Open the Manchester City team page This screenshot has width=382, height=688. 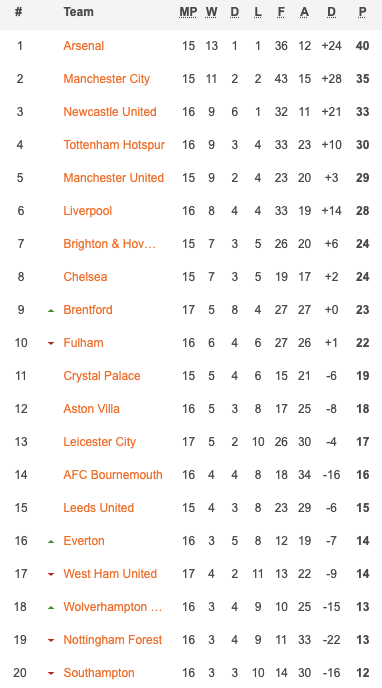[107, 79]
